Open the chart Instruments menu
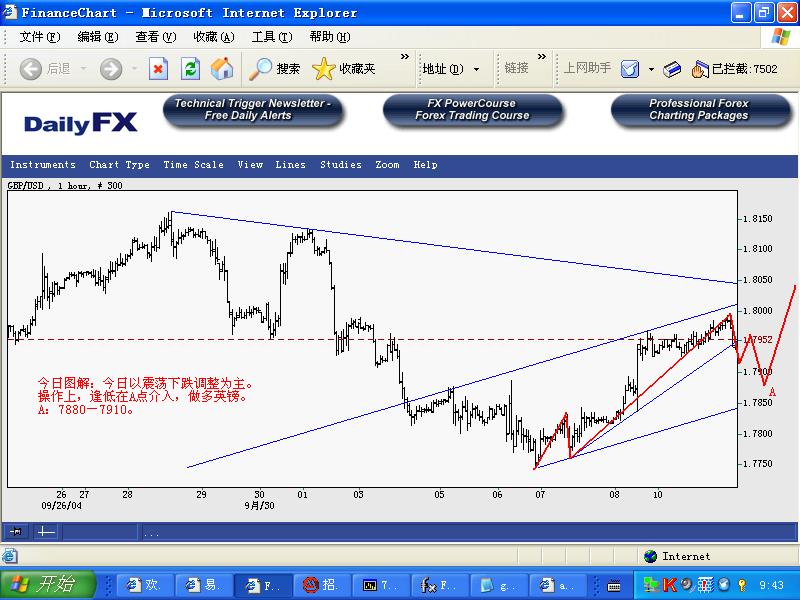800x600 pixels. click(43, 165)
